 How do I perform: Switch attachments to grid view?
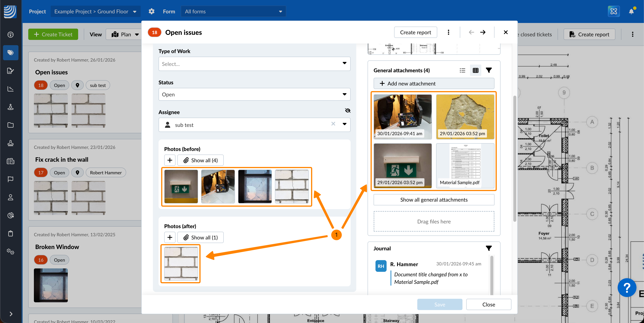click(475, 70)
